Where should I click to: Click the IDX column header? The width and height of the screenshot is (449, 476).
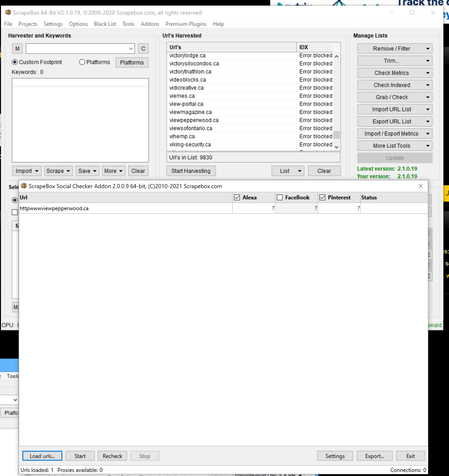315,47
